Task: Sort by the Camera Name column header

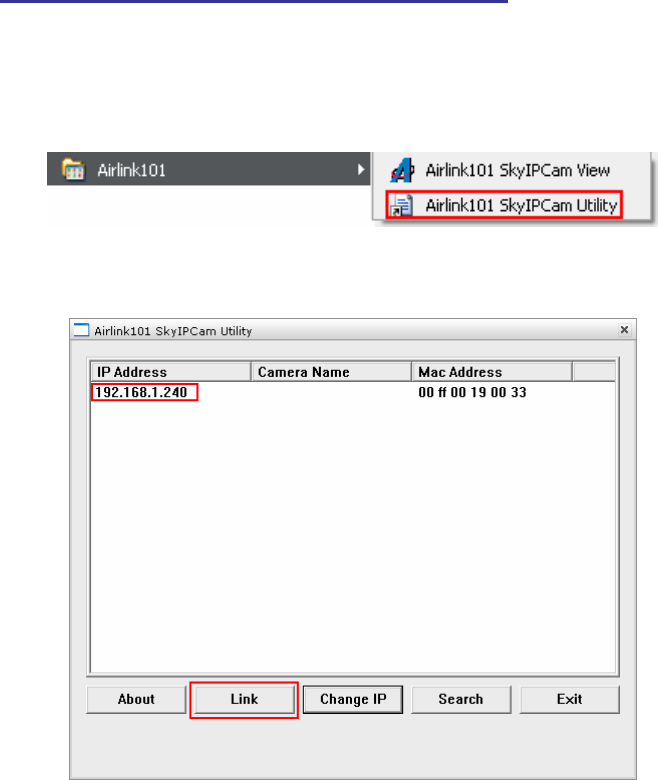Action: click(x=331, y=372)
